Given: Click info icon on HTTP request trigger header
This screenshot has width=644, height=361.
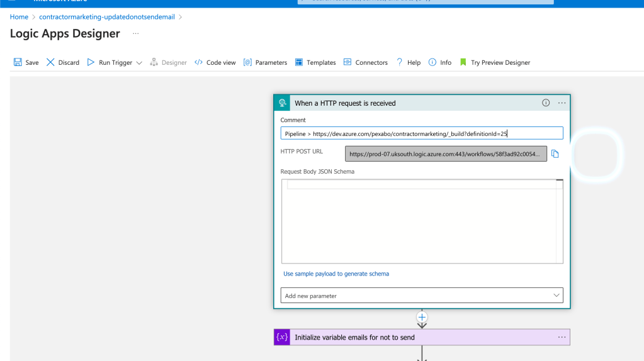Looking at the screenshot, I should pyautogui.click(x=545, y=103).
